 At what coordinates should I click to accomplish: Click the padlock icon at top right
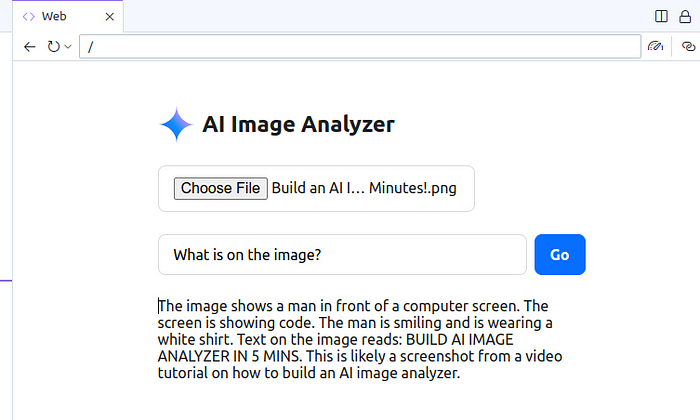685,17
